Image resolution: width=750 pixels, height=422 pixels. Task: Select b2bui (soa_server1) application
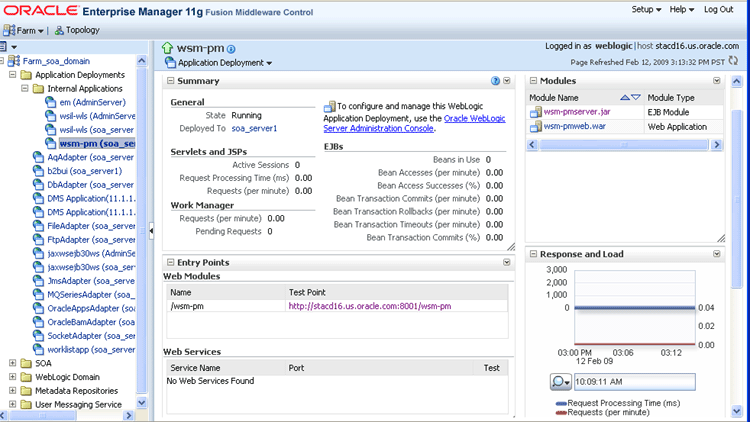(x=84, y=171)
